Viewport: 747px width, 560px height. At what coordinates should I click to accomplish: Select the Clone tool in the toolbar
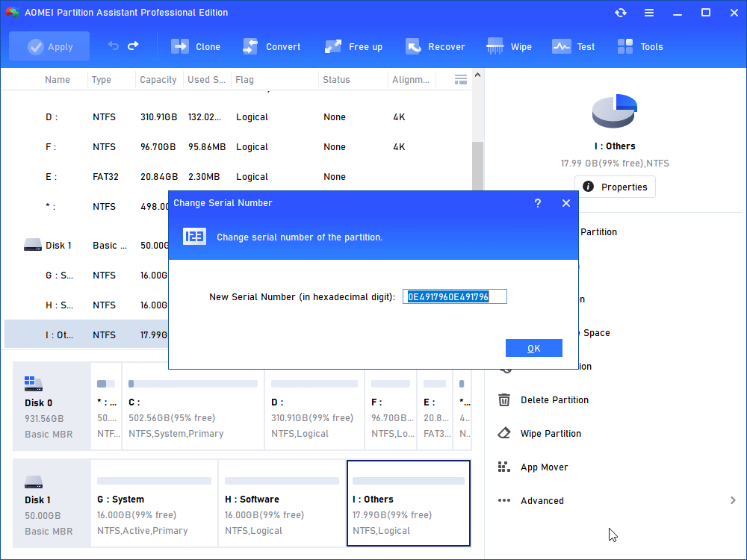(x=196, y=46)
